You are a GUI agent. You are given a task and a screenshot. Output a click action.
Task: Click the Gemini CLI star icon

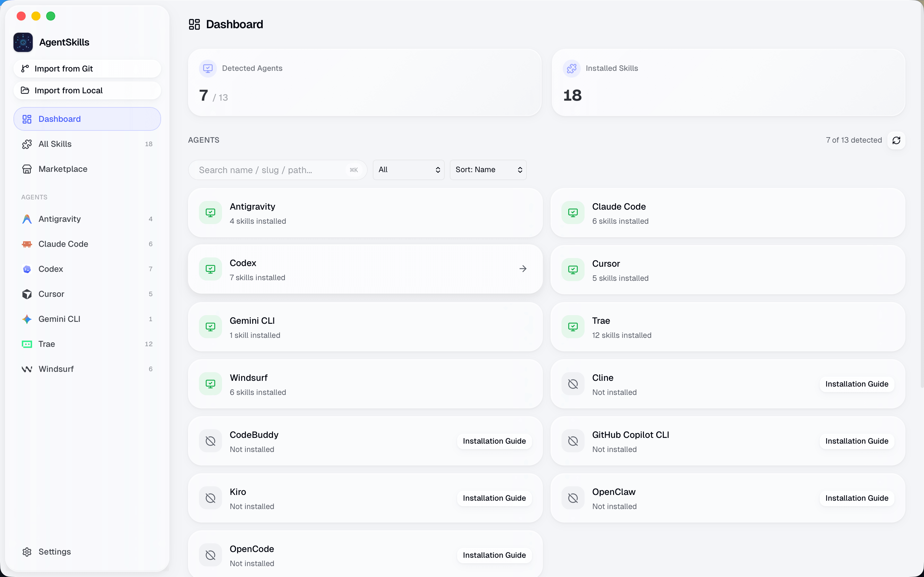point(26,319)
